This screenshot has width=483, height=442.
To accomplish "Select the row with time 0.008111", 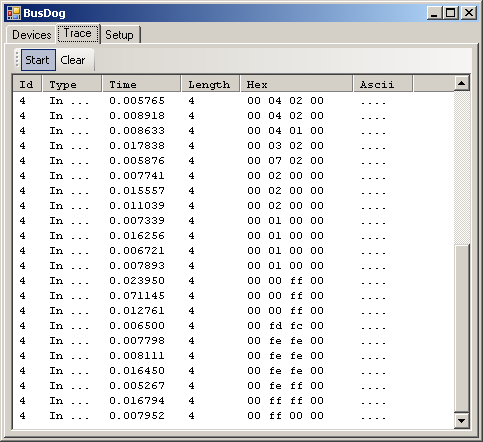I will coord(233,356).
